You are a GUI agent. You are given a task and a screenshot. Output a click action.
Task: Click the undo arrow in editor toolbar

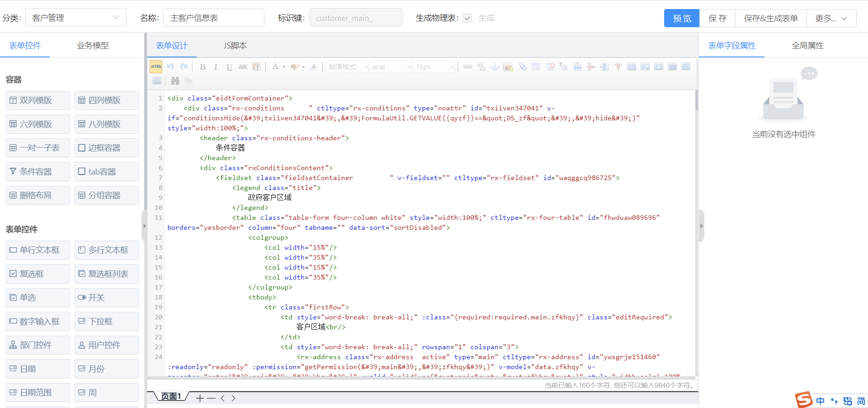point(170,66)
